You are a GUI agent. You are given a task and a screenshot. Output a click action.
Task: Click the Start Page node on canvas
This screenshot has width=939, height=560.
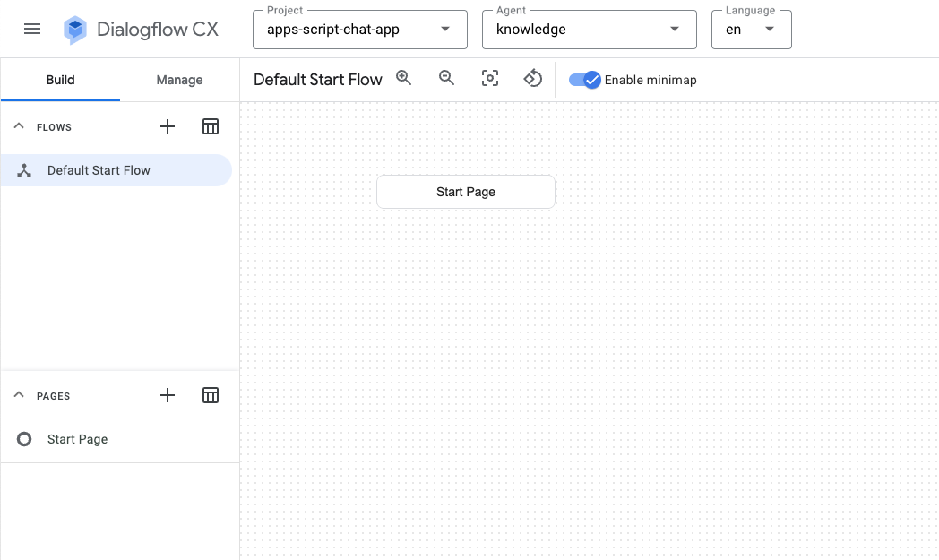(466, 192)
